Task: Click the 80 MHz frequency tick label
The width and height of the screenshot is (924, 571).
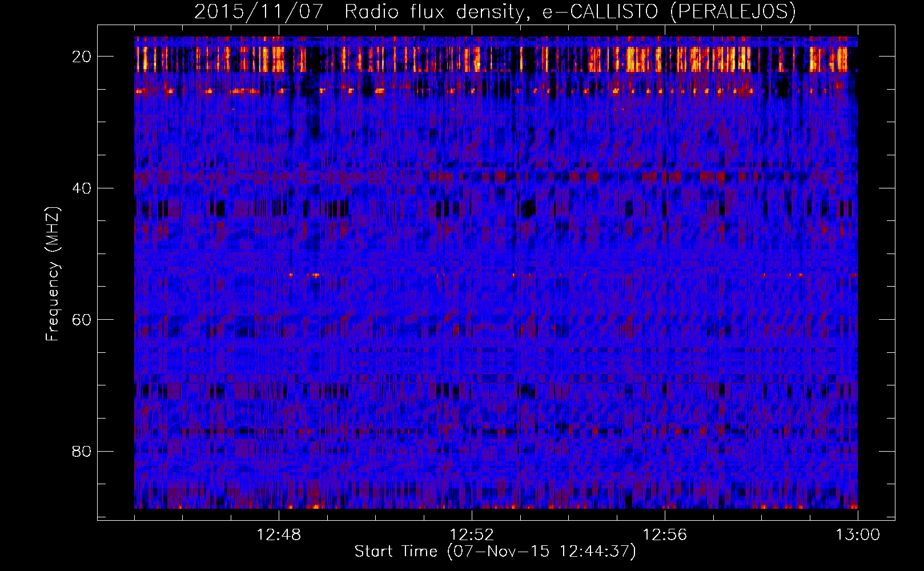Action: click(82, 452)
